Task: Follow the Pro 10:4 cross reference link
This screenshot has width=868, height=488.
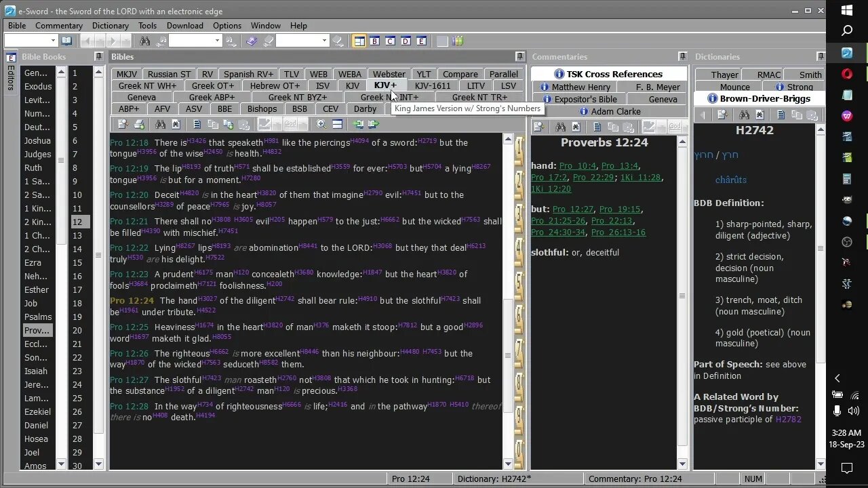Action: (x=578, y=165)
